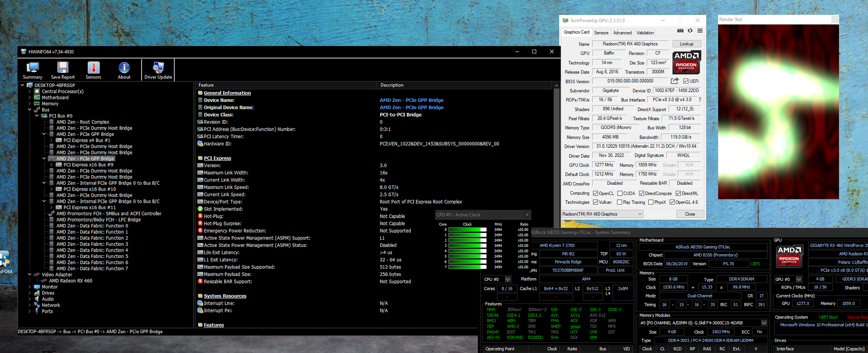Toggle the Ray Tracing checkbox

coord(620,202)
